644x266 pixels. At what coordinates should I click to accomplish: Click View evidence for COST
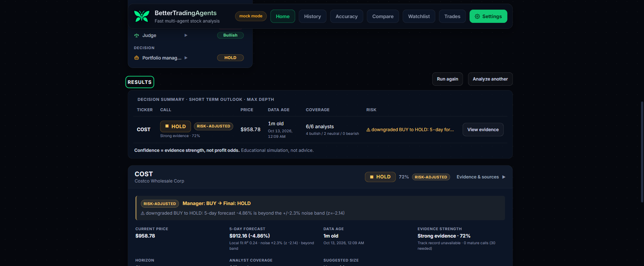click(483, 130)
